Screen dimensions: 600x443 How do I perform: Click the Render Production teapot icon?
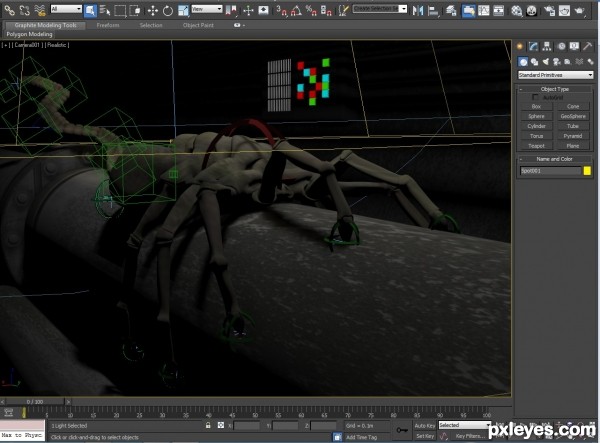click(x=579, y=10)
